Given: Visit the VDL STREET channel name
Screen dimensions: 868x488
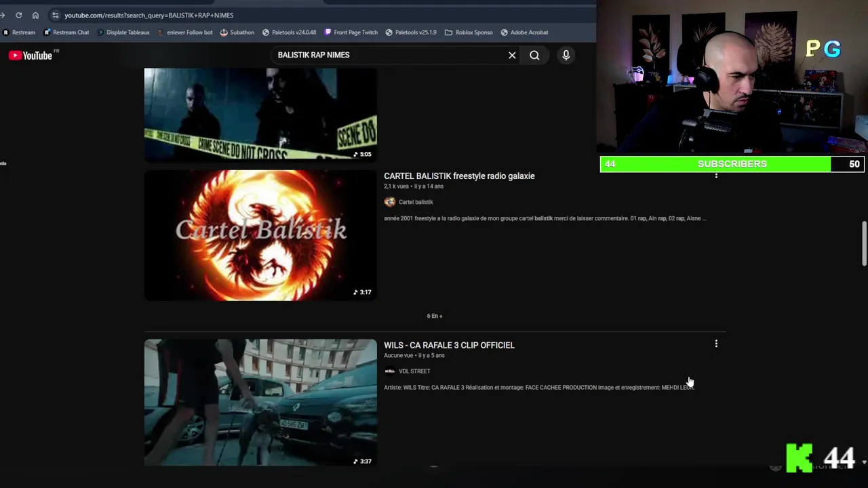Looking at the screenshot, I should [x=414, y=371].
